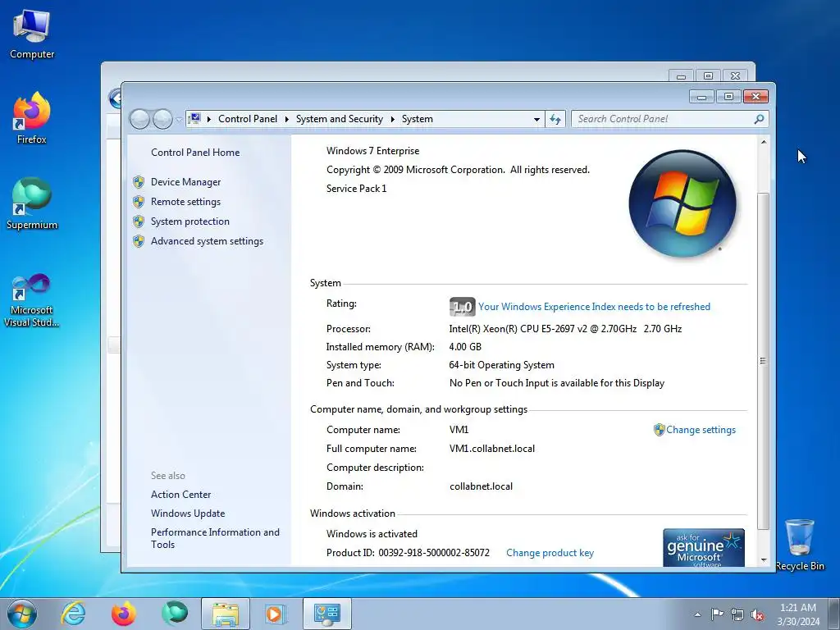The height and width of the screenshot is (630, 840).
Task: Open Windows Media Player from the taskbar
Action: pos(276,614)
